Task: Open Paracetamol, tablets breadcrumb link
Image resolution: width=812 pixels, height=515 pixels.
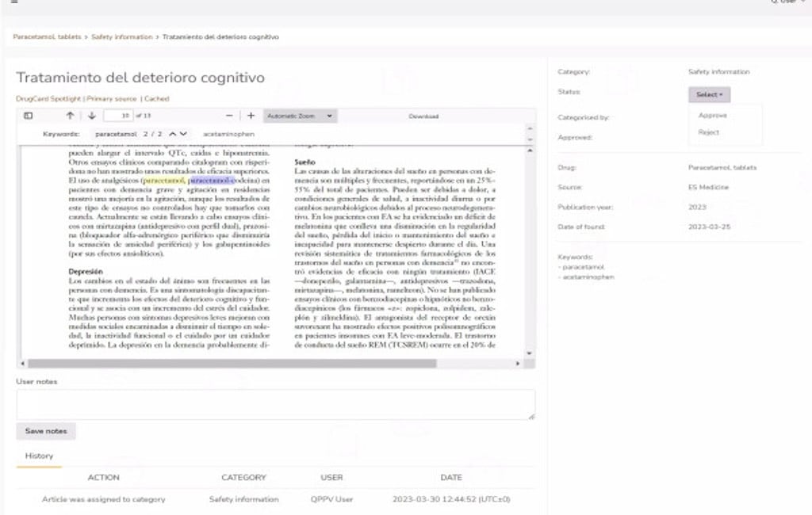Action: pyautogui.click(x=47, y=36)
